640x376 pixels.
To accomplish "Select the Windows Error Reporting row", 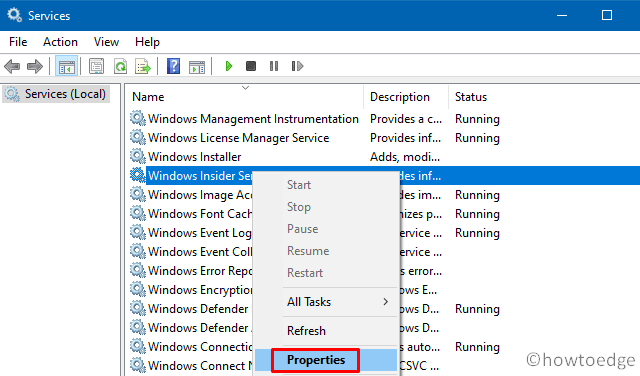I will point(200,271).
